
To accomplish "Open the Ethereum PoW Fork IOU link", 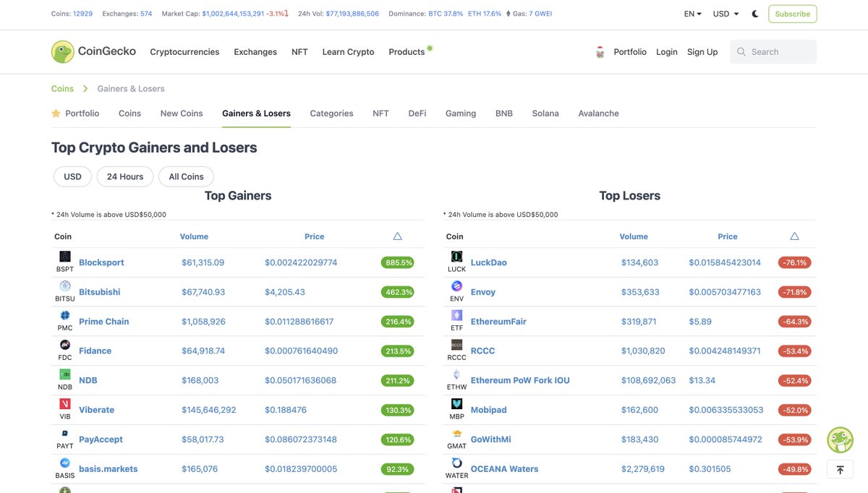I will click(x=520, y=380).
